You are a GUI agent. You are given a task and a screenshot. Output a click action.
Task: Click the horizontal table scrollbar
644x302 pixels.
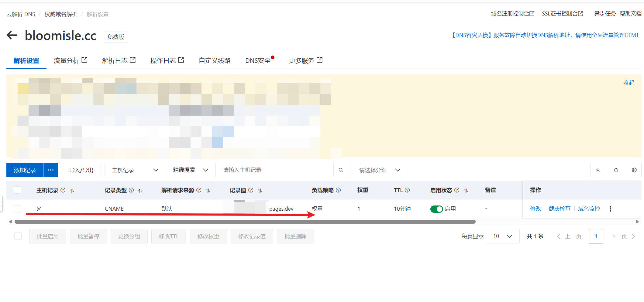tap(245, 222)
